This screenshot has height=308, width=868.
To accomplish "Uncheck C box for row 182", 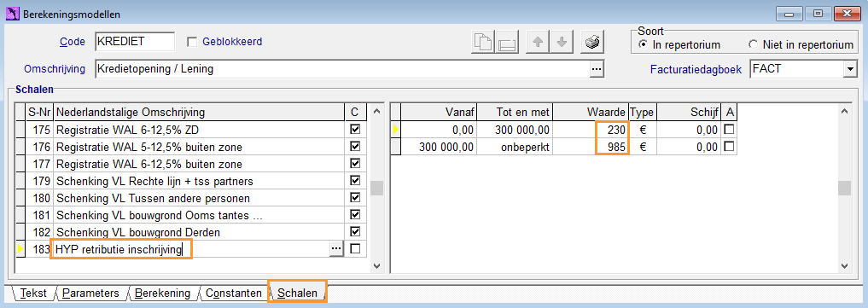I will (x=355, y=231).
